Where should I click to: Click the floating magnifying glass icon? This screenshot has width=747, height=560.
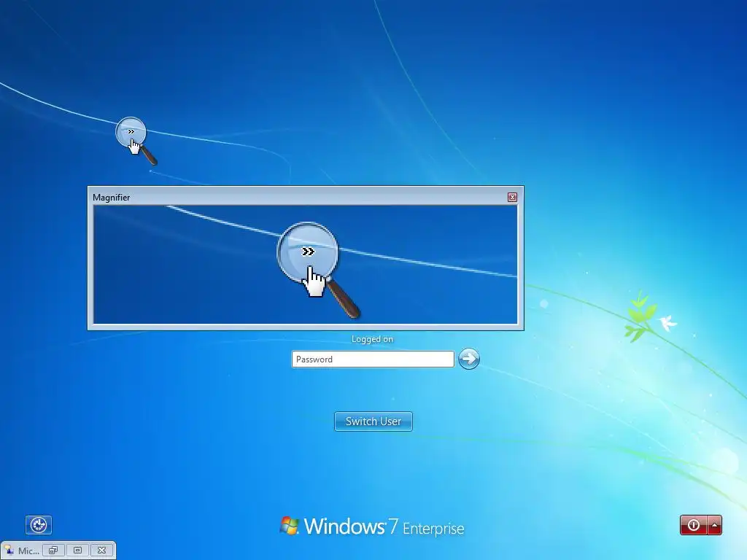136,141
